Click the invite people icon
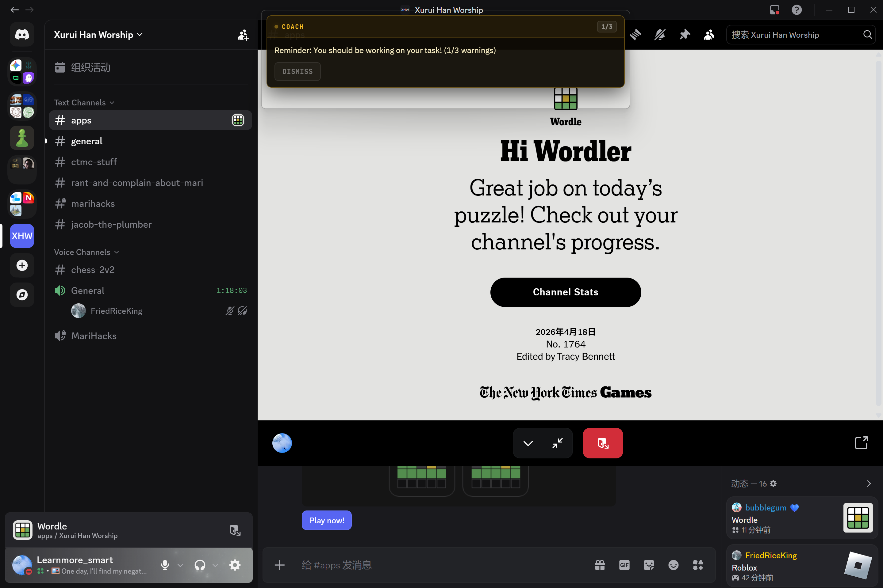This screenshot has height=588, width=883. (x=243, y=35)
